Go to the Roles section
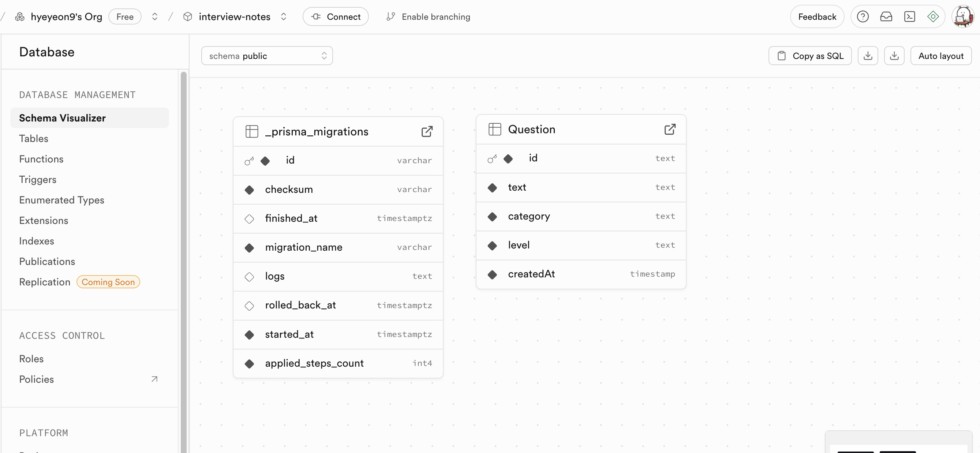980x453 pixels. pyautogui.click(x=31, y=359)
